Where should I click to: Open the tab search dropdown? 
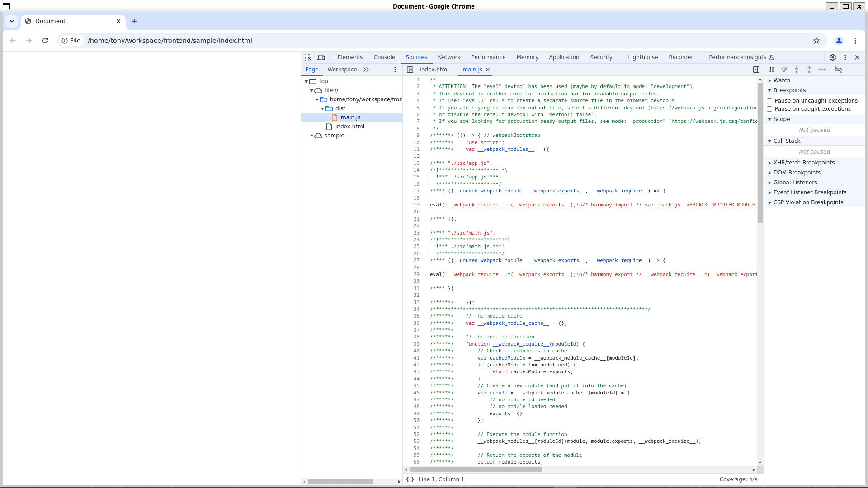(x=12, y=21)
